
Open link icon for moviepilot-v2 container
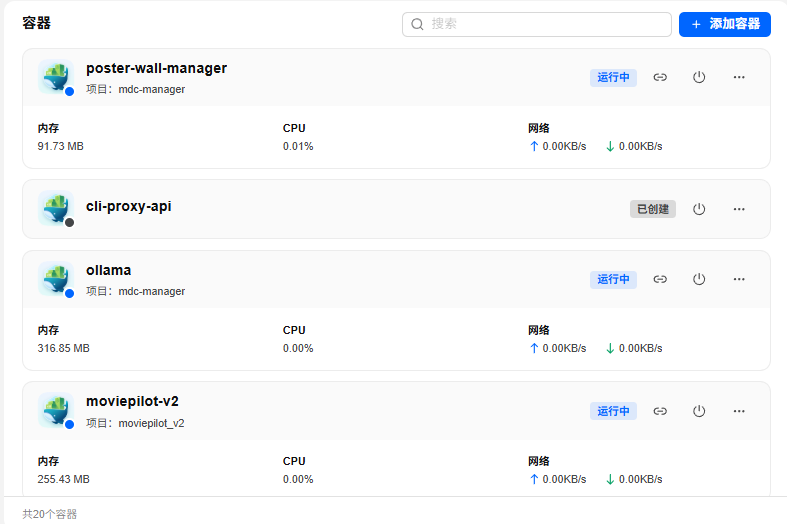[660, 411]
